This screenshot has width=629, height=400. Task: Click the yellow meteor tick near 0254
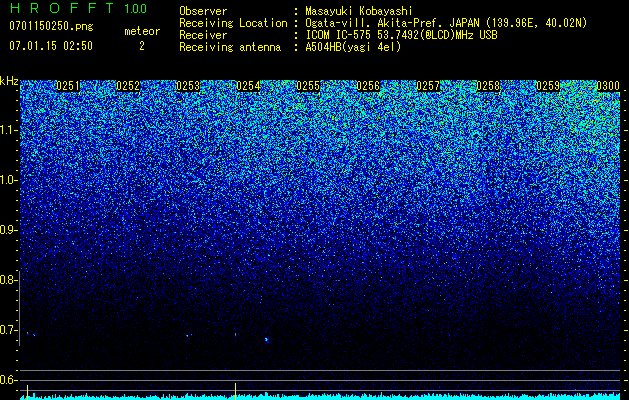[x=235, y=391]
